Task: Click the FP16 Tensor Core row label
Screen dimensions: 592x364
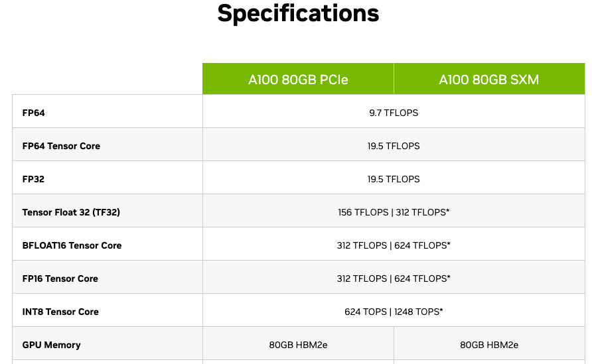Action: [60, 278]
